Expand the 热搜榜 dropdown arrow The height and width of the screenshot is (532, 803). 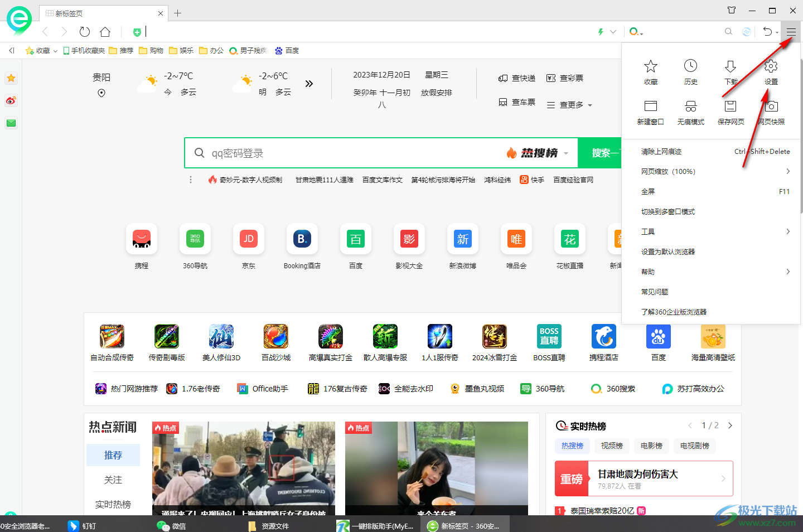[566, 153]
